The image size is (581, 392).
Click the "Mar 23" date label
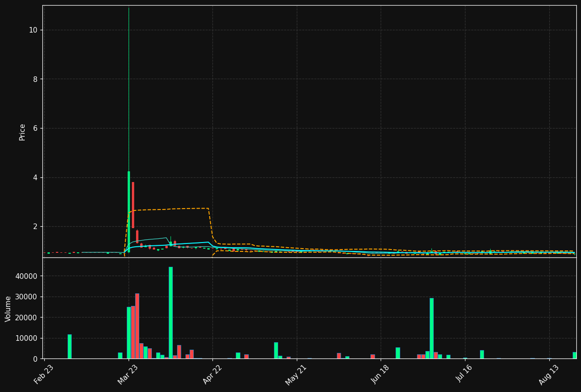tap(128, 374)
